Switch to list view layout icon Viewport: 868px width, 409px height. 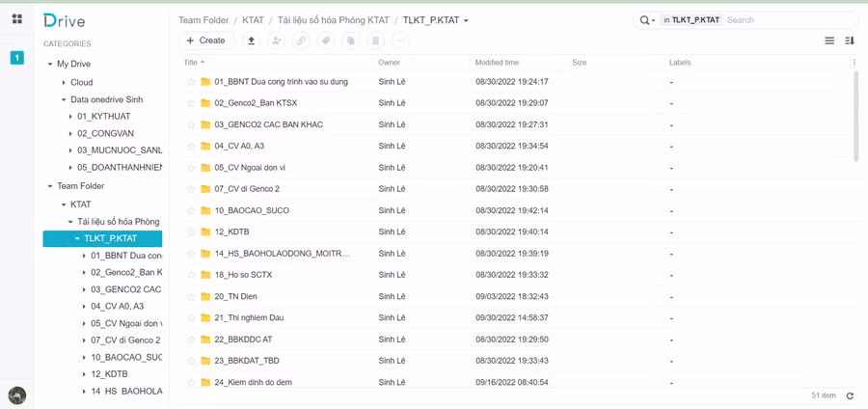pos(829,41)
